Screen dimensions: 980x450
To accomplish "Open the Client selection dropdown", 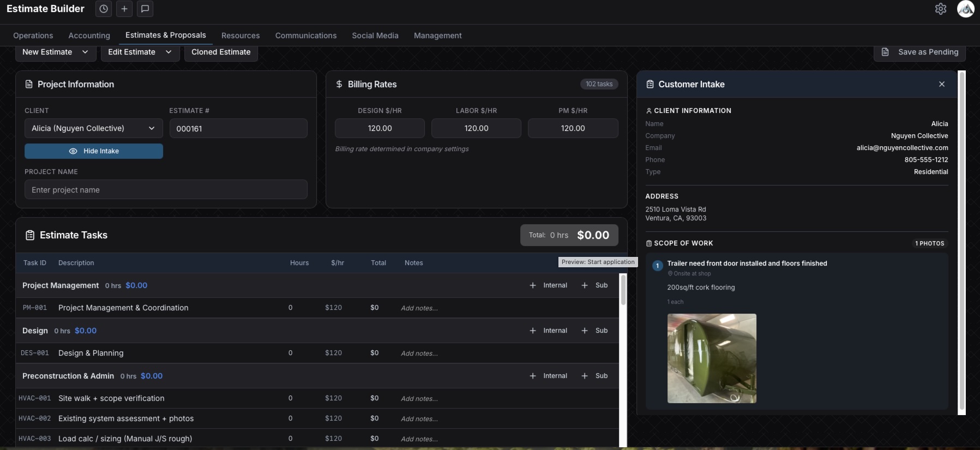I will tap(94, 128).
